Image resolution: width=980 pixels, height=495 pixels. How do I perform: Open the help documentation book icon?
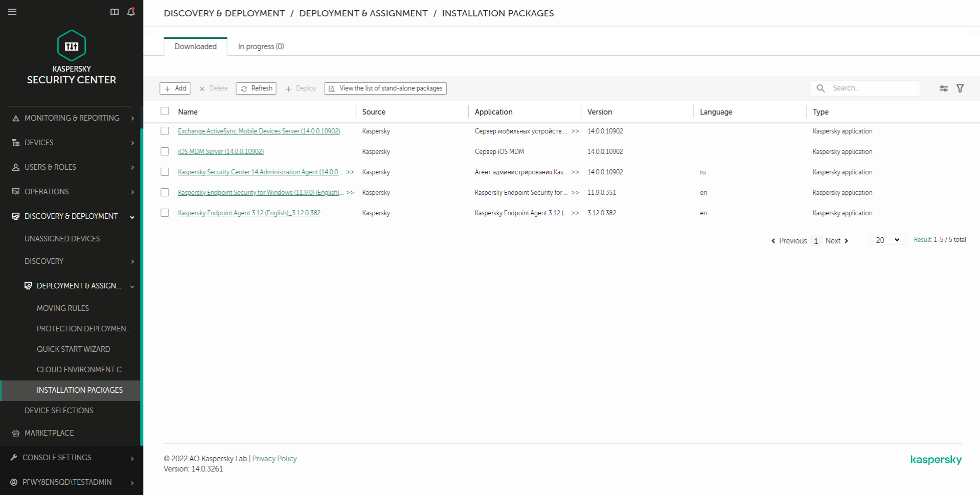115,12
